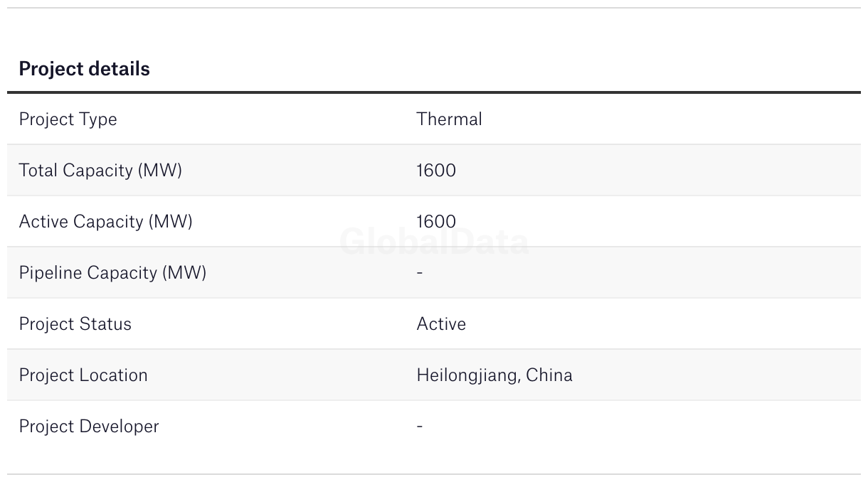Image resolution: width=868 pixels, height=482 pixels.
Task: Click the word China in location
Action: (x=549, y=375)
